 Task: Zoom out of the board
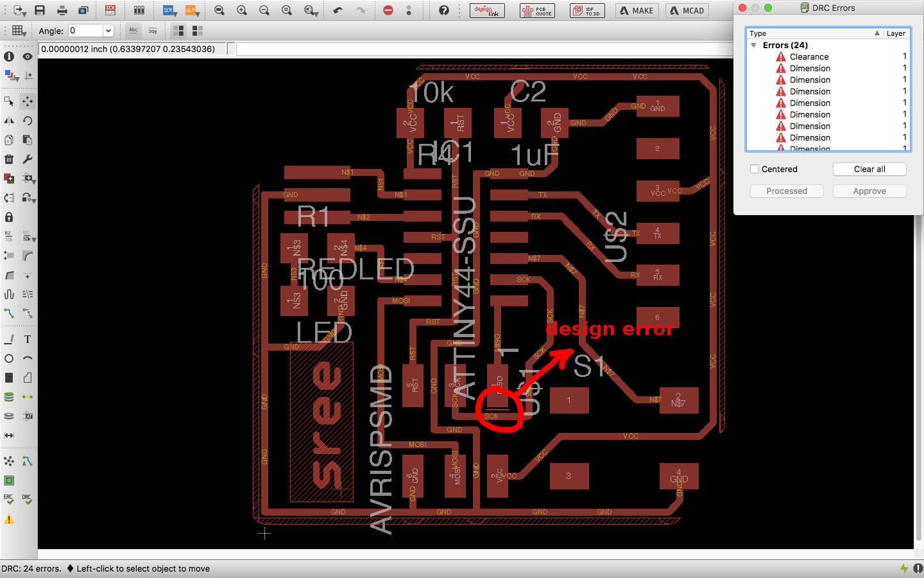(264, 10)
